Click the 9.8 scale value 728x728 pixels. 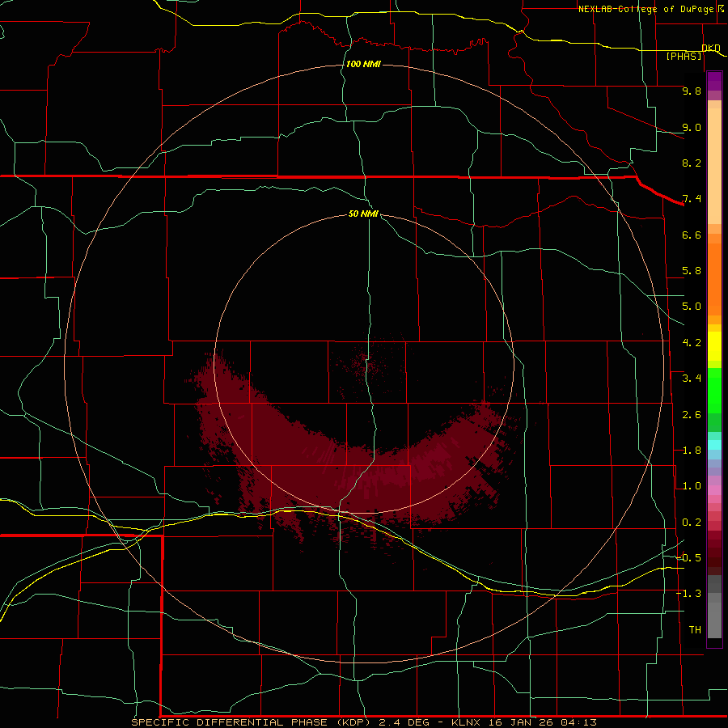[692, 91]
